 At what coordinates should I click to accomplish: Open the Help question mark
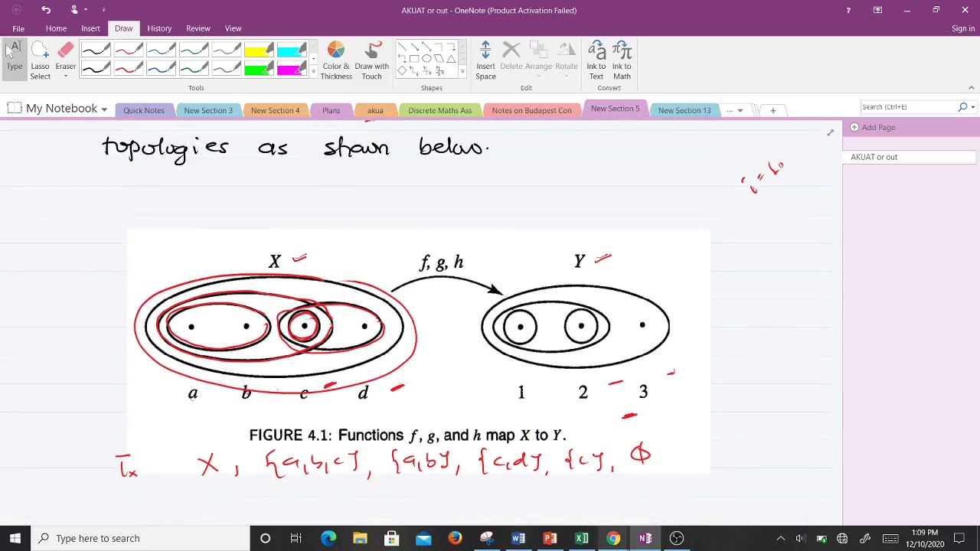coord(848,10)
